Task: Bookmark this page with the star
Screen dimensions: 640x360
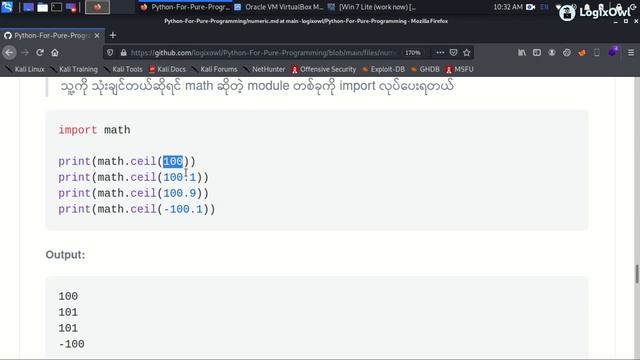Action: (467, 53)
